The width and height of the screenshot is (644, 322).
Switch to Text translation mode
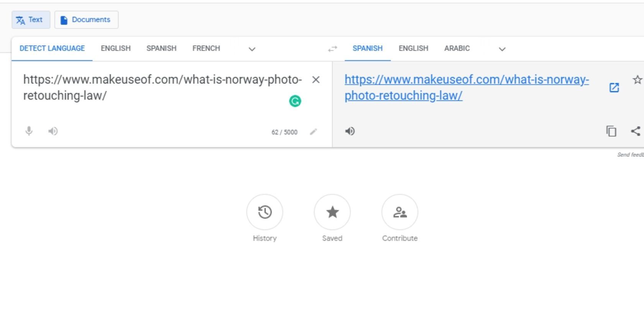coord(31,20)
